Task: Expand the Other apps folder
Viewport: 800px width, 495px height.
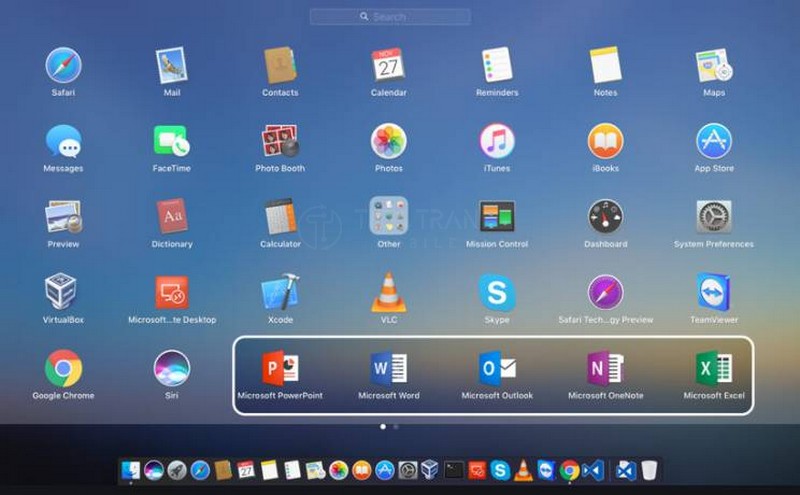Action: tap(388, 217)
